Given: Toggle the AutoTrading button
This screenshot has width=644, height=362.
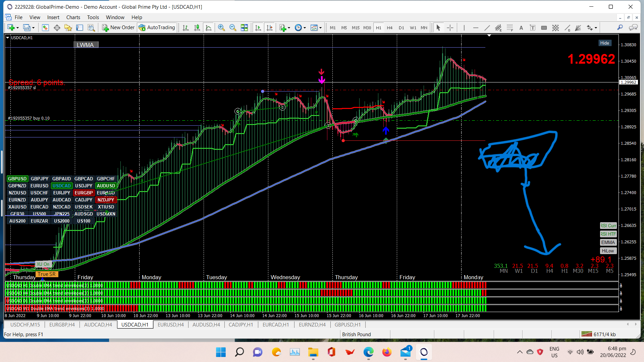Looking at the screenshot, I should click(x=157, y=27).
